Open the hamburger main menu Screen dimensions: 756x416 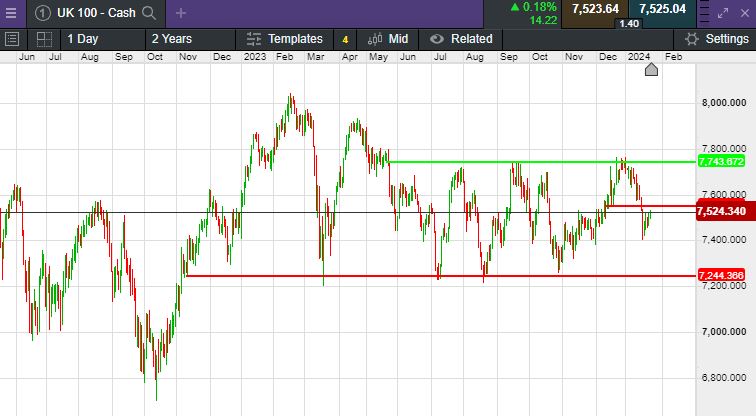(x=11, y=13)
